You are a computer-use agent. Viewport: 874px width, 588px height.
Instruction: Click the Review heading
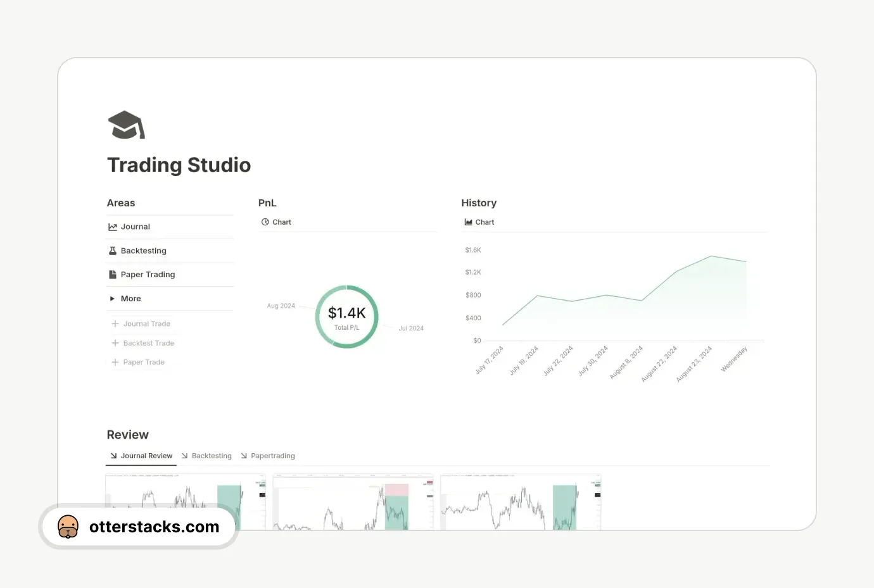[128, 435]
